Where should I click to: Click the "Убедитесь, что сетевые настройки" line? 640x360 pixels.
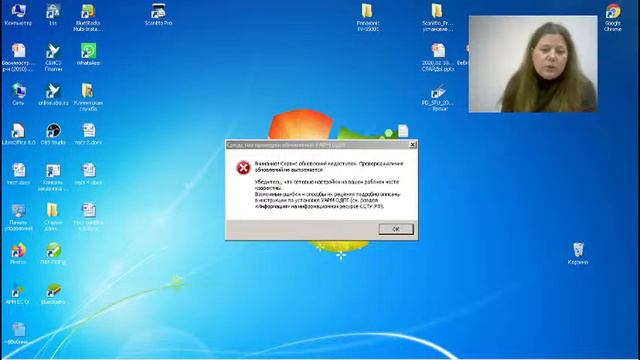(x=327, y=185)
